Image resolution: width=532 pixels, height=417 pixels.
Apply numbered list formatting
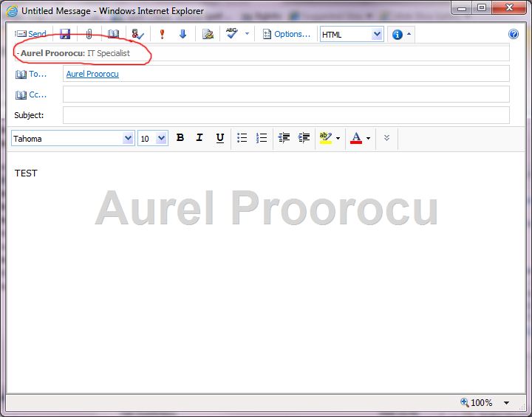point(262,137)
